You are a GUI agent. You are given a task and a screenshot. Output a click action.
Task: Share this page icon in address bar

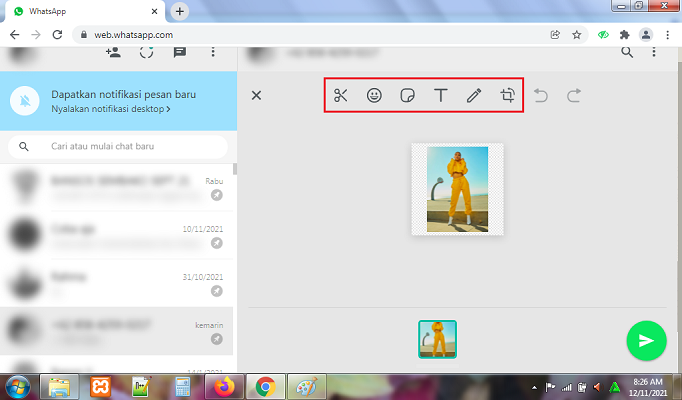pyautogui.click(x=555, y=35)
